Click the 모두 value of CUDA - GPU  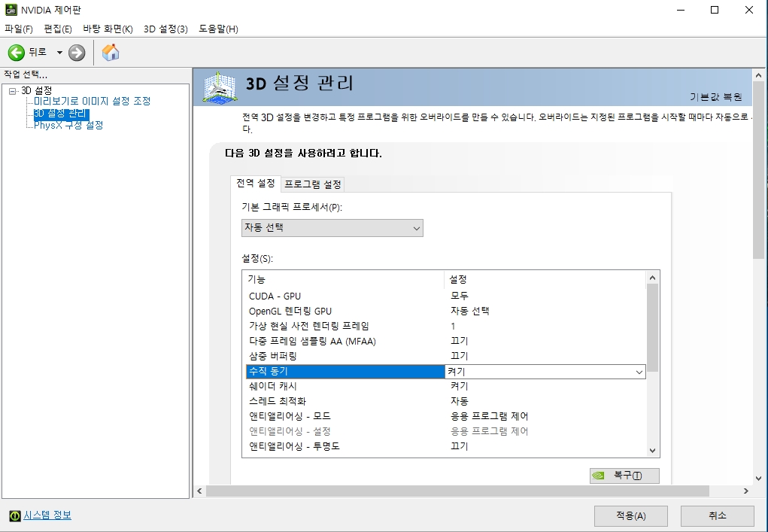coord(460,296)
